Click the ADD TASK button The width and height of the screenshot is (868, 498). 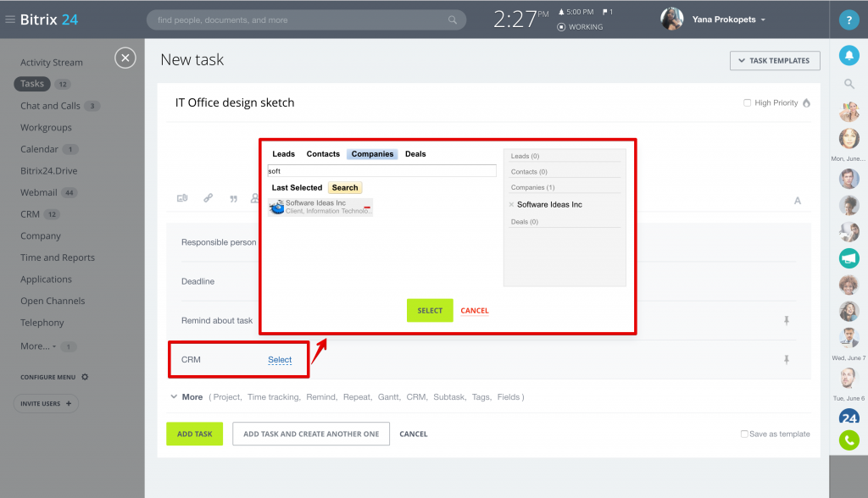tap(194, 434)
